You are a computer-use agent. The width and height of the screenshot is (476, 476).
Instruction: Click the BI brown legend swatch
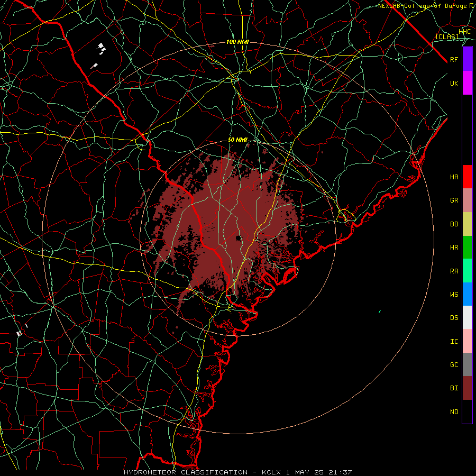pos(467,388)
